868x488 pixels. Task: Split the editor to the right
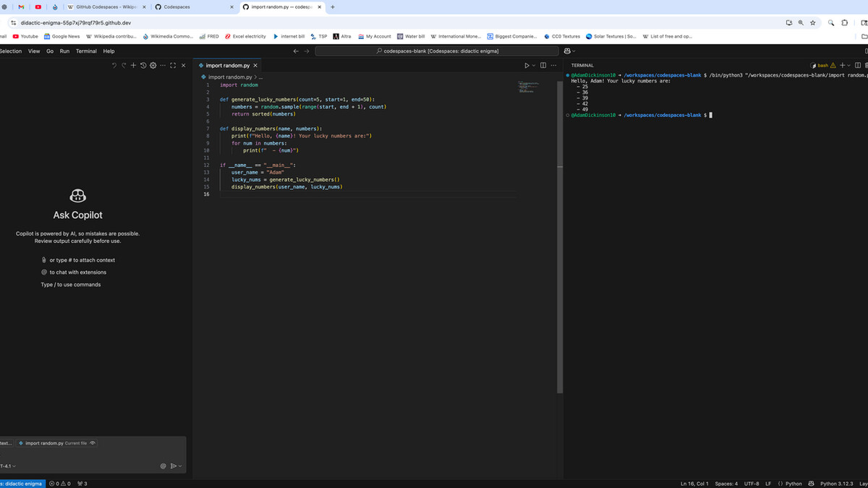click(x=543, y=66)
